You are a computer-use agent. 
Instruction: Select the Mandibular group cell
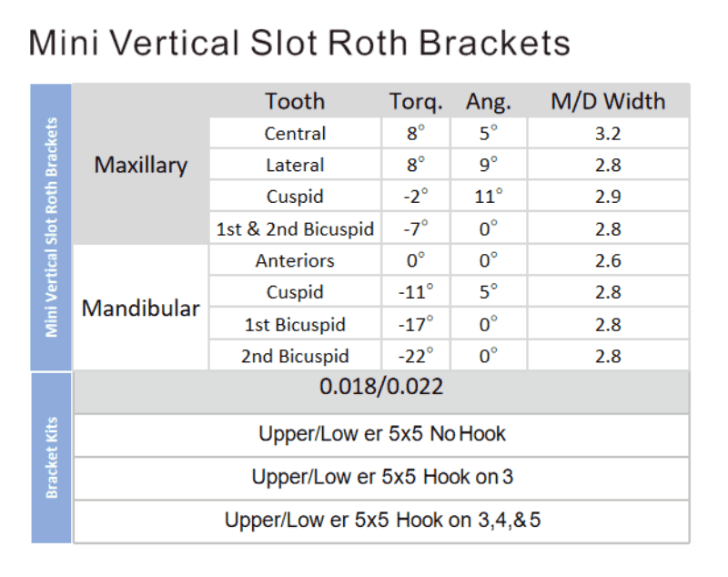pos(141,308)
